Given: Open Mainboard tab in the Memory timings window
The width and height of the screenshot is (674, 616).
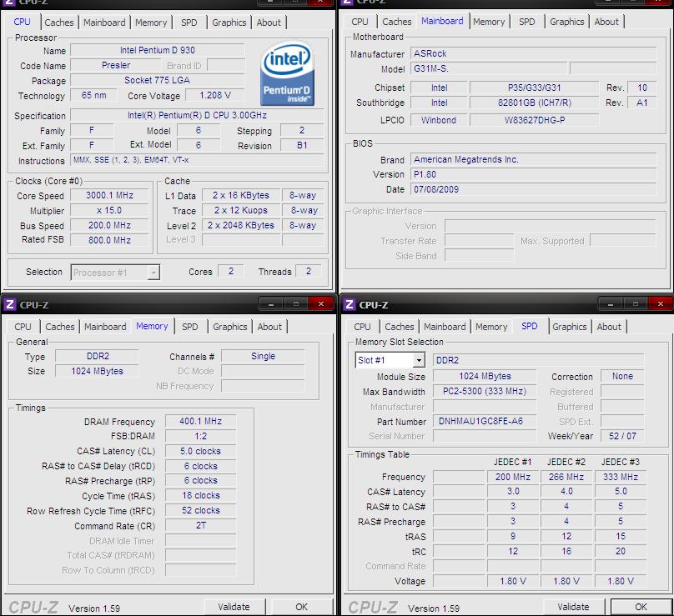Looking at the screenshot, I should (105, 327).
